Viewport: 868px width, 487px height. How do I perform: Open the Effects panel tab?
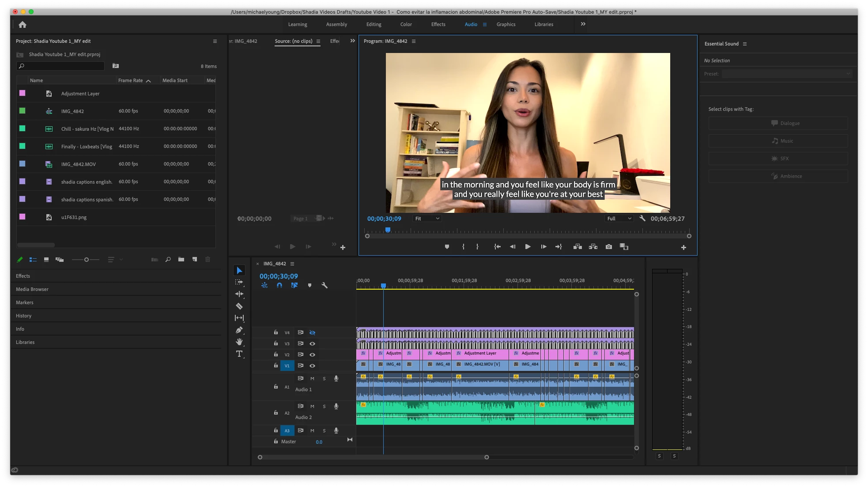click(23, 276)
